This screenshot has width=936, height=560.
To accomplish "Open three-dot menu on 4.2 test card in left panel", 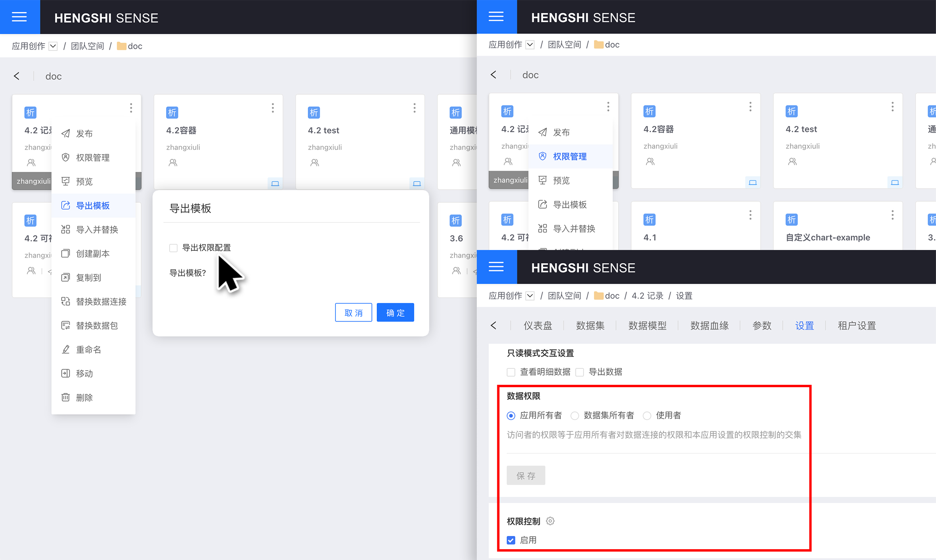I will pyautogui.click(x=414, y=108).
